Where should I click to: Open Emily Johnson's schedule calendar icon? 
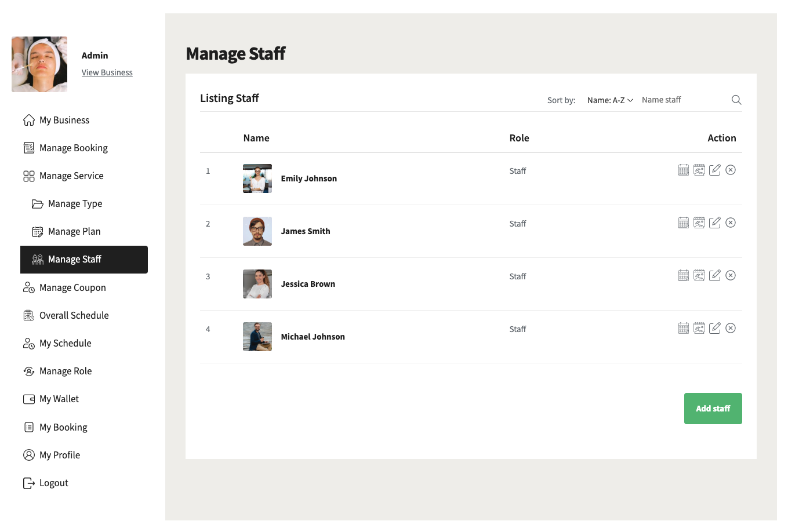click(x=684, y=170)
